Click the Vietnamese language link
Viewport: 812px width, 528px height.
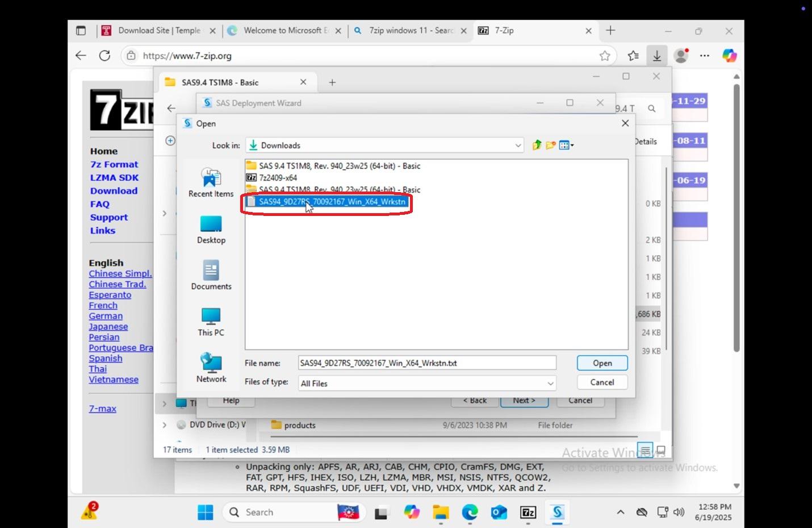pyautogui.click(x=114, y=380)
